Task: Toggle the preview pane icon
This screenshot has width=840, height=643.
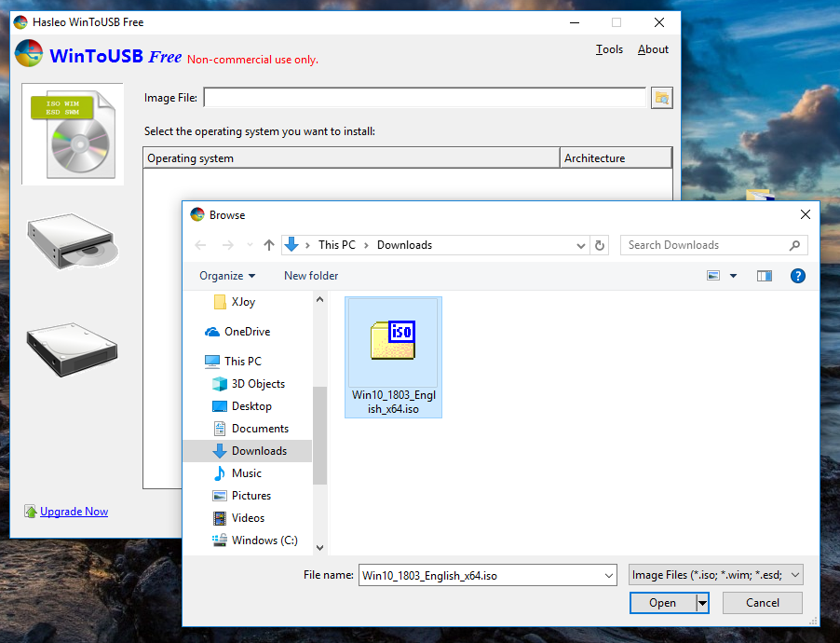Action: (764, 276)
